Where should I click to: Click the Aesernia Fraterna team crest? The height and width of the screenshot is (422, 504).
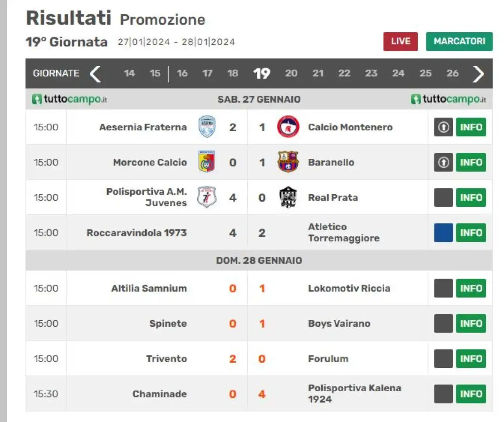[207, 127]
